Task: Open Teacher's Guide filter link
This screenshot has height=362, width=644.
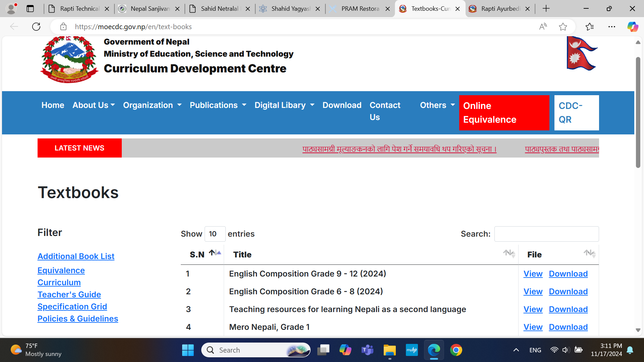Action: 69,294
